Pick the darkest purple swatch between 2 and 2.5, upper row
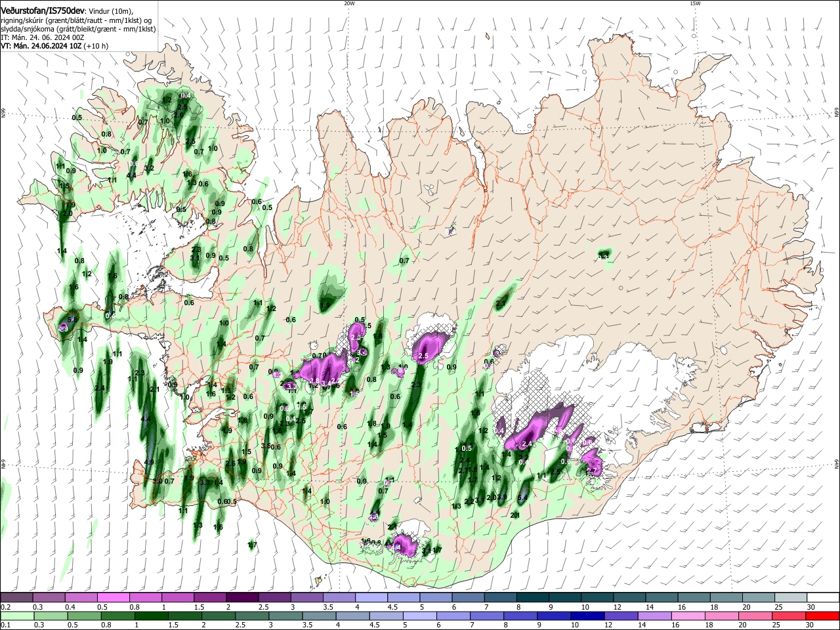This screenshot has height=630, width=840. tap(241, 598)
